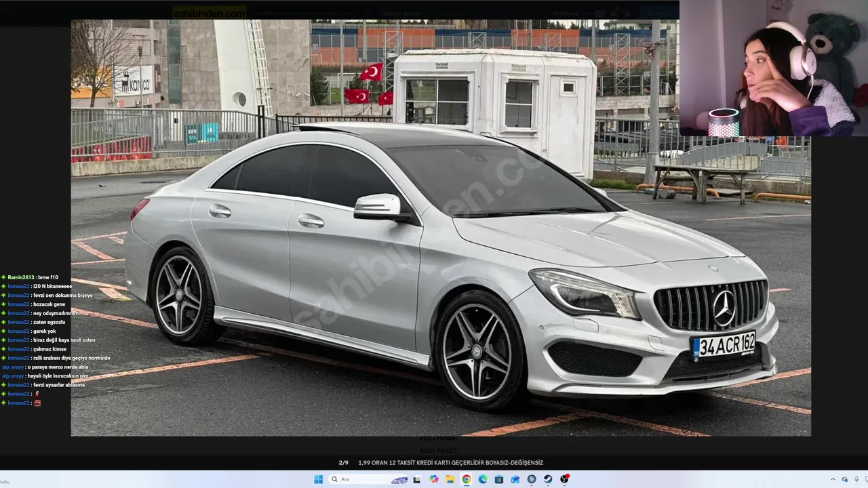Click the chat message 'hayali öyle kurucaksın olm'
The width and height of the screenshot is (868, 488).
point(58,375)
